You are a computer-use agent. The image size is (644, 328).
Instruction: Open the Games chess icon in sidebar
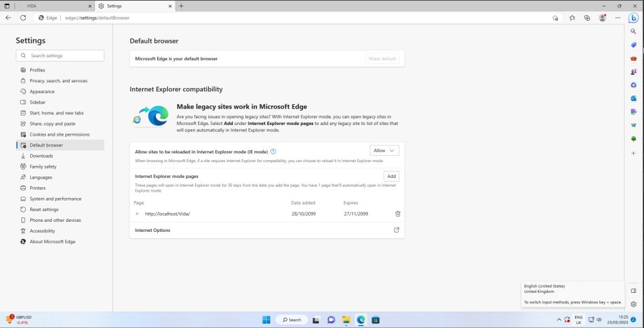coord(633,72)
